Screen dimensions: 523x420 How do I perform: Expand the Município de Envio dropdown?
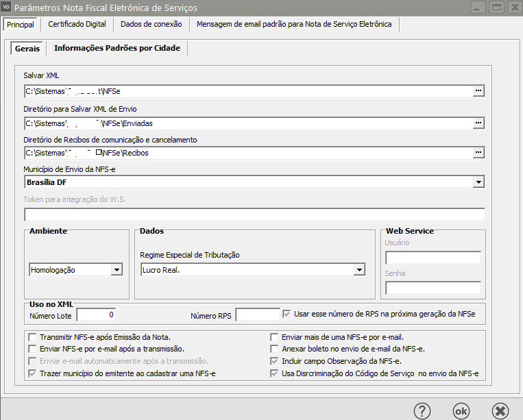click(x=478, y=182)
